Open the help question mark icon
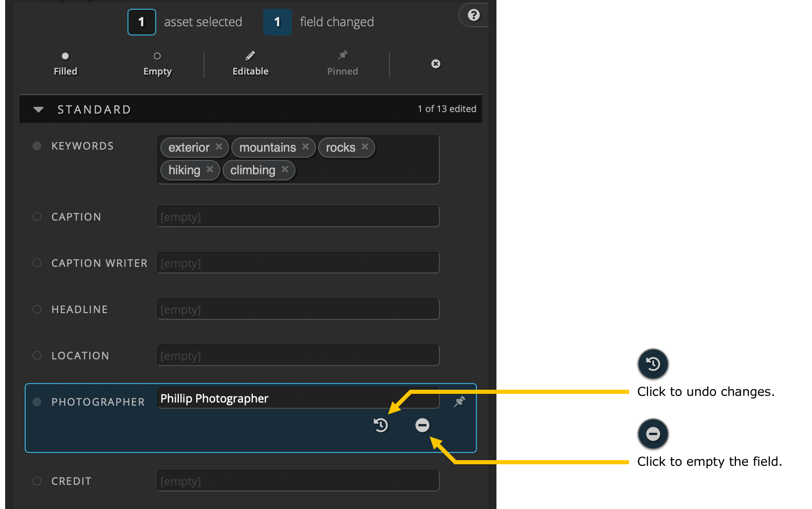The image size is (812, 509). click(473, 15)
